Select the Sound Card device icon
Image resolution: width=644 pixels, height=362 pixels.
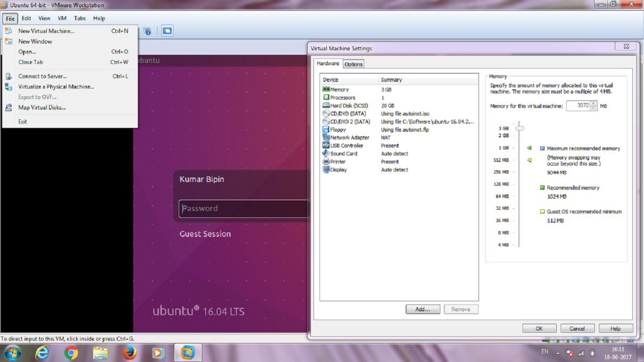click(326, 153)
